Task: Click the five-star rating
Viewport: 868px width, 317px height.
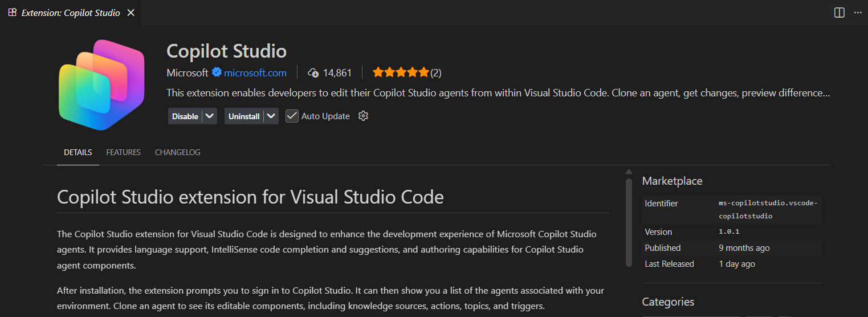Action: (x=401, y=72)
